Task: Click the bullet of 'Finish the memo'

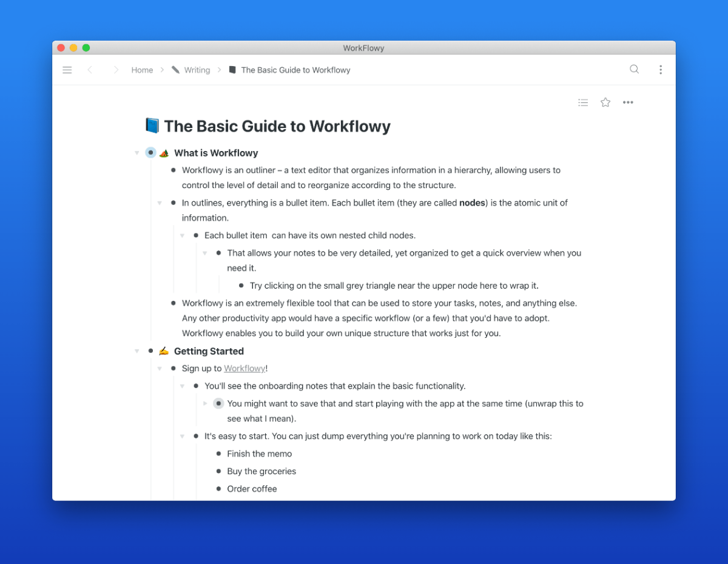Action: [x=218, y=454]
